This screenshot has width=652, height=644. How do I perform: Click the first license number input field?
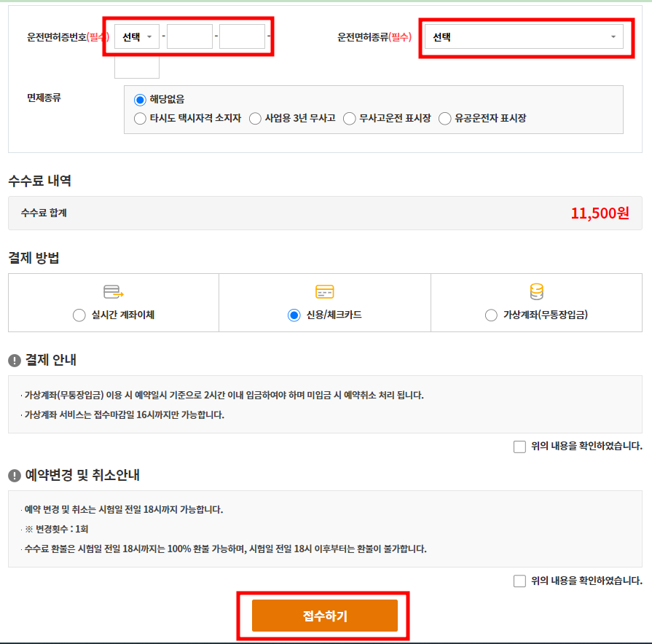[189, 36]
